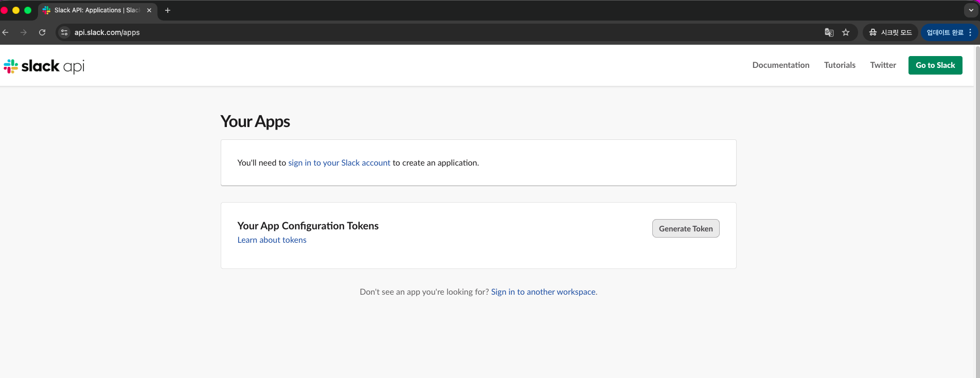Viewport: 980px width, 378px height.
Task: Click the Slack API logo
Action: (x=44, y=66)
